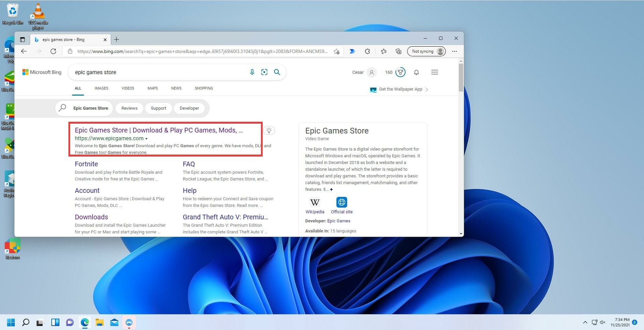Image resolution: width=644 pixels, height=330 pixels.
Task: Expand epicgames.com URL dropdown arrow
Action: point(146,139)
